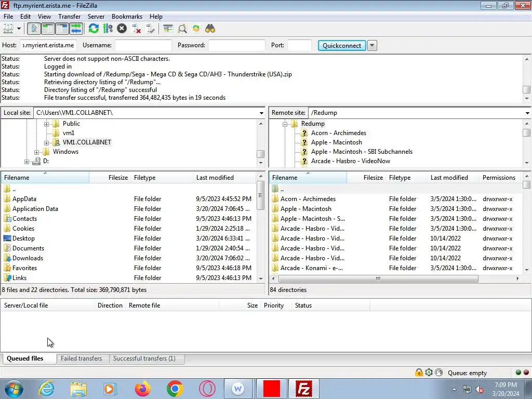Viewport: 532px width, 399px height.
Task: Select Apple - Macintosh - SBI Subchannels tree item
Action: (x=362, y=152)
